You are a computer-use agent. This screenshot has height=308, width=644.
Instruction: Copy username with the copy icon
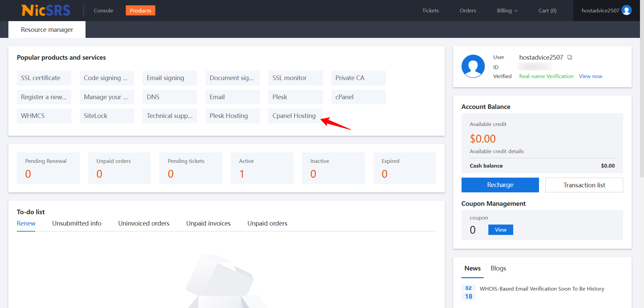[570, 57]
